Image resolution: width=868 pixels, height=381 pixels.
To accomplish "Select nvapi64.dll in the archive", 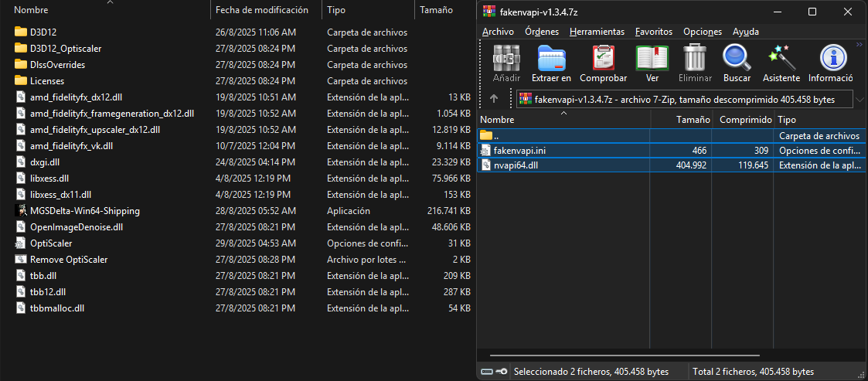I will point(670,165).
